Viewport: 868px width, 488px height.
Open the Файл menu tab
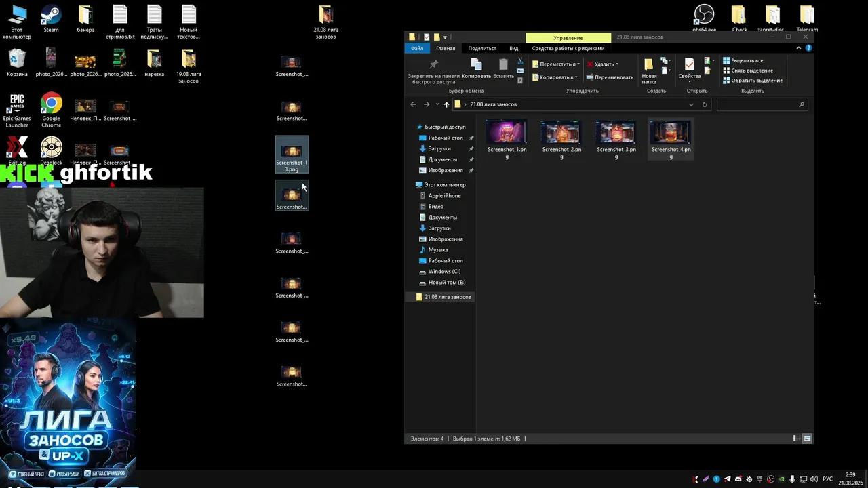tap(417, 49)
